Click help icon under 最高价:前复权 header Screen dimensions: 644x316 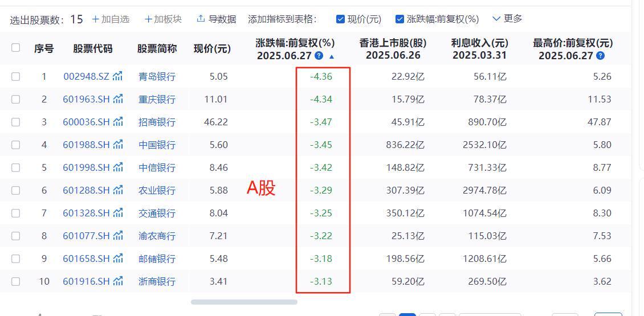click(x=600, y=56)
